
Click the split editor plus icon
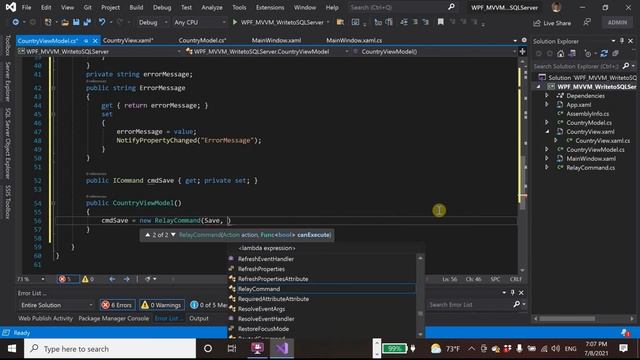tap(522, 51)
